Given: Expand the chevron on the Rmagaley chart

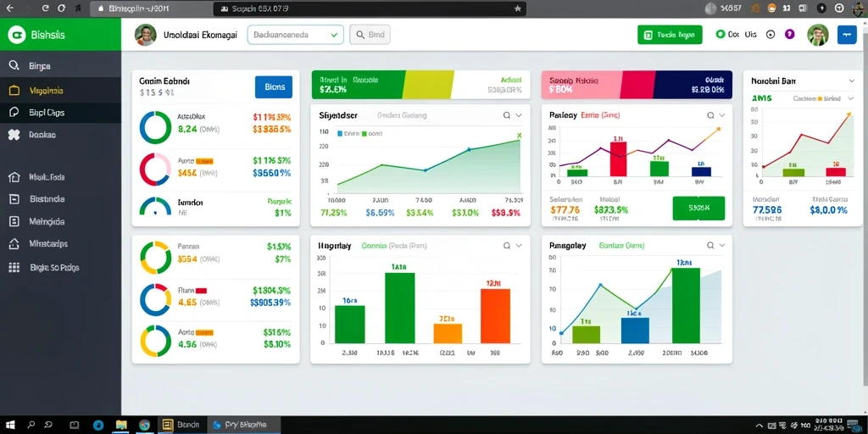Looking at the screenshot, I should pos(722,245).
